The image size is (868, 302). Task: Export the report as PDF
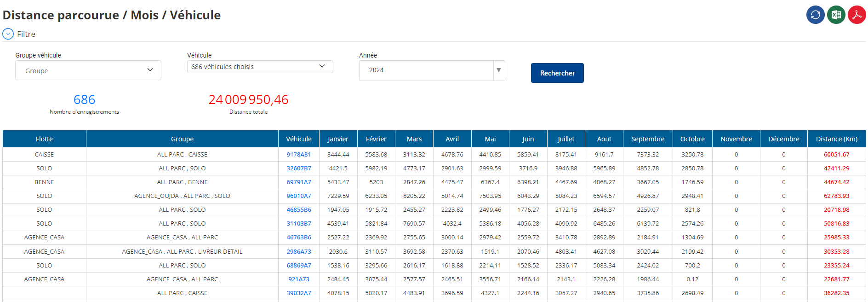(x=857, y=15)
